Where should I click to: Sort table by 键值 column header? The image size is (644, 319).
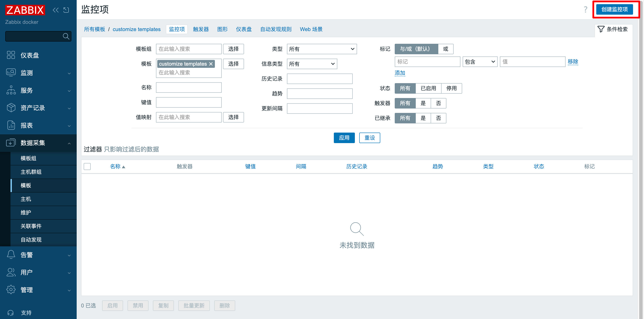click(x=250, y=167)
